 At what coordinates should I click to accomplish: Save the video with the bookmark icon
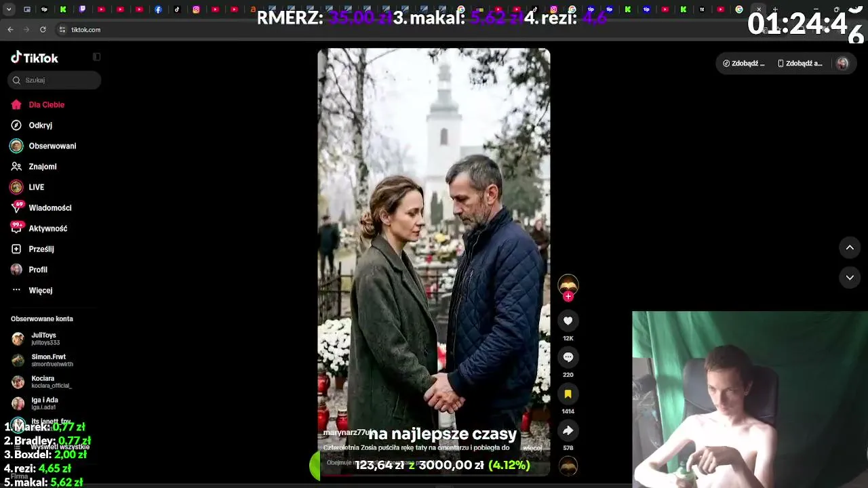[x=568, y=394]
